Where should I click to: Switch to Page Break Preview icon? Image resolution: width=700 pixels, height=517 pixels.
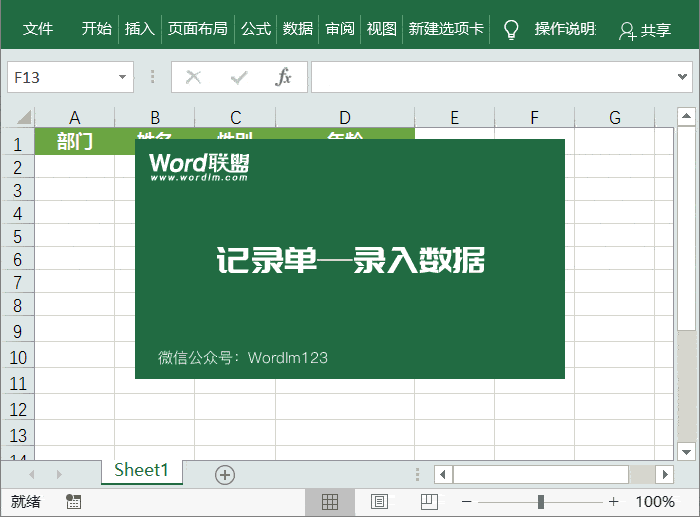429,502
